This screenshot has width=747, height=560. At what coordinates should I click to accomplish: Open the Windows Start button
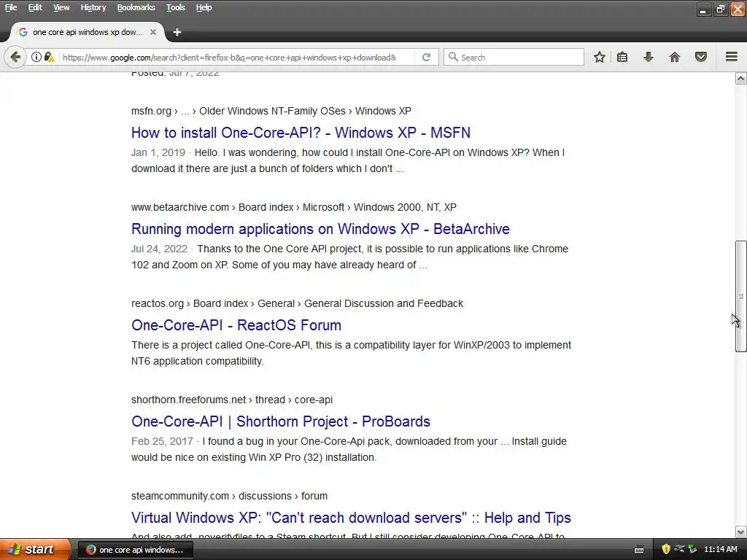coord(35,550)
